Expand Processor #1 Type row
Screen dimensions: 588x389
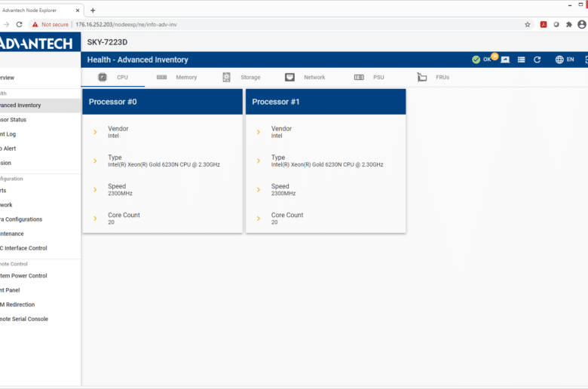pos(326,161)
